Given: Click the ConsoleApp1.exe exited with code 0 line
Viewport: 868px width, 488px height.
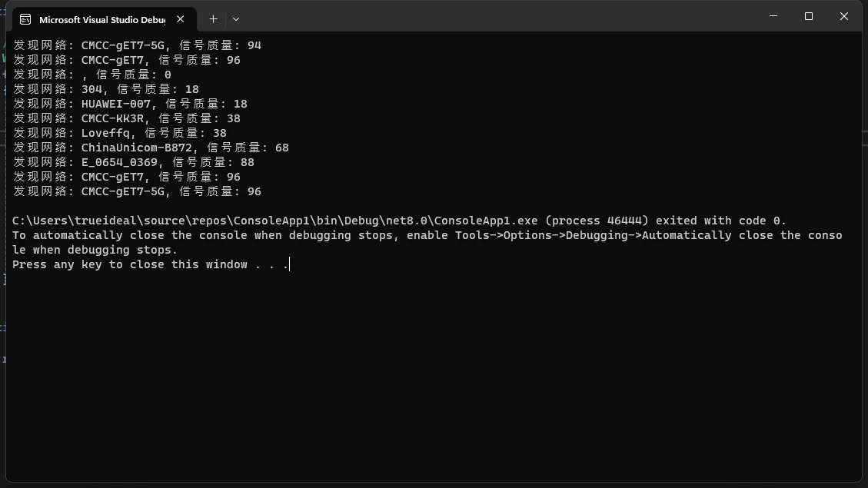Looking at the screenshot, I should click(399, 221).
